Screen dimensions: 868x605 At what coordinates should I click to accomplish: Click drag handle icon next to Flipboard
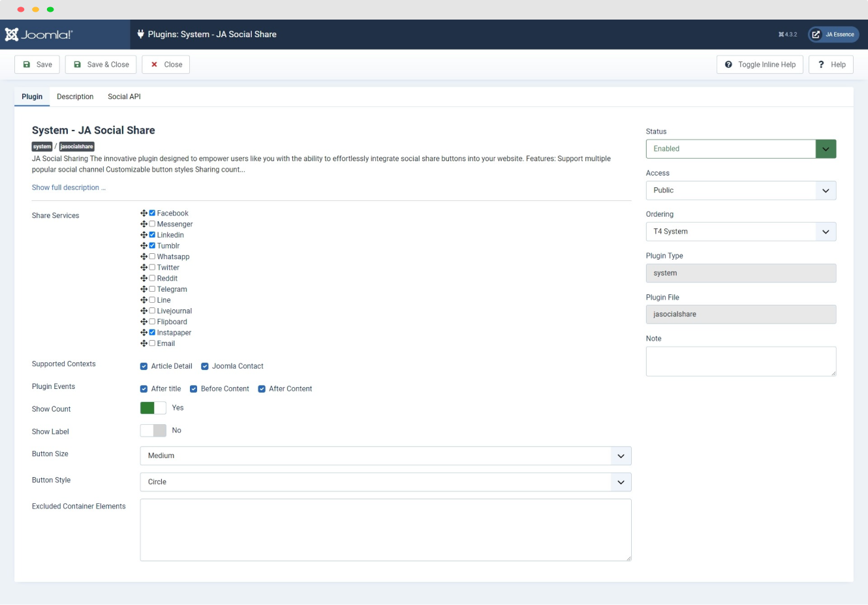[x=144, y=322]
